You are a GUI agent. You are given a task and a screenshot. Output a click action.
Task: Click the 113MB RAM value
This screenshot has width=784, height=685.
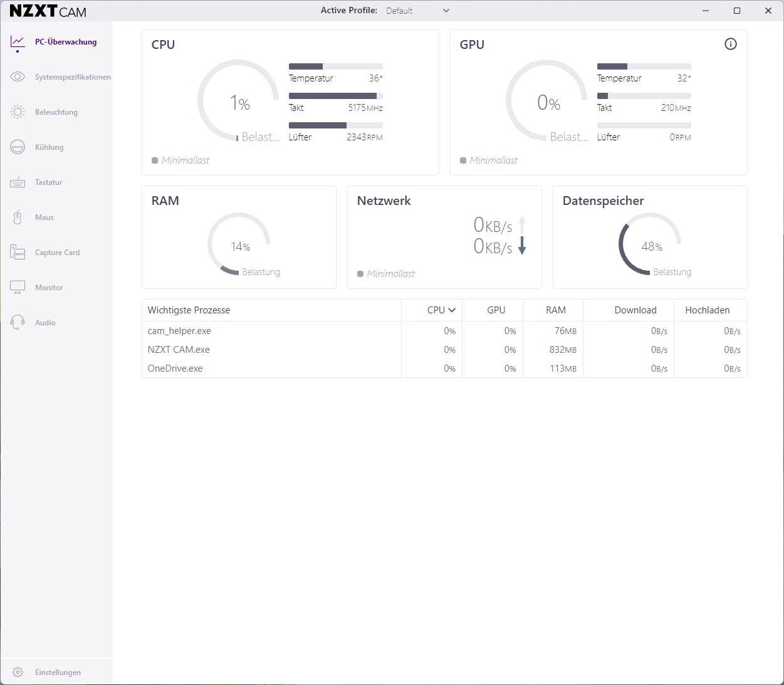tap(563, 369)
